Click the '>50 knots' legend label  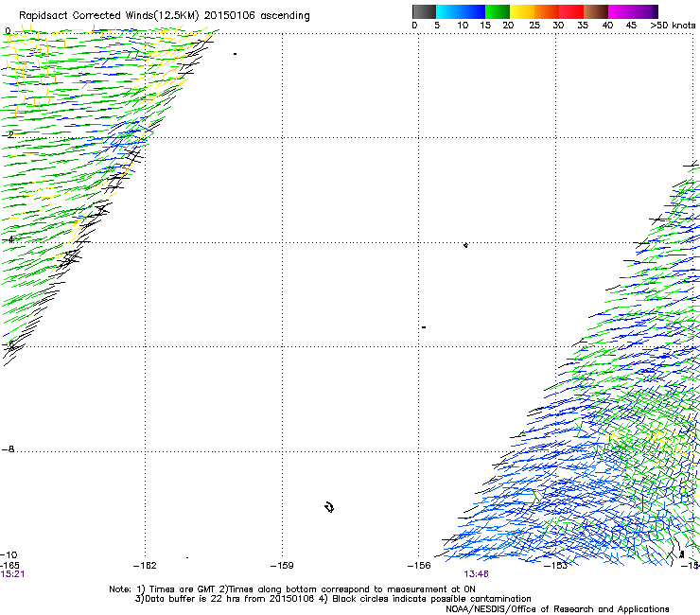coord(673,26)
